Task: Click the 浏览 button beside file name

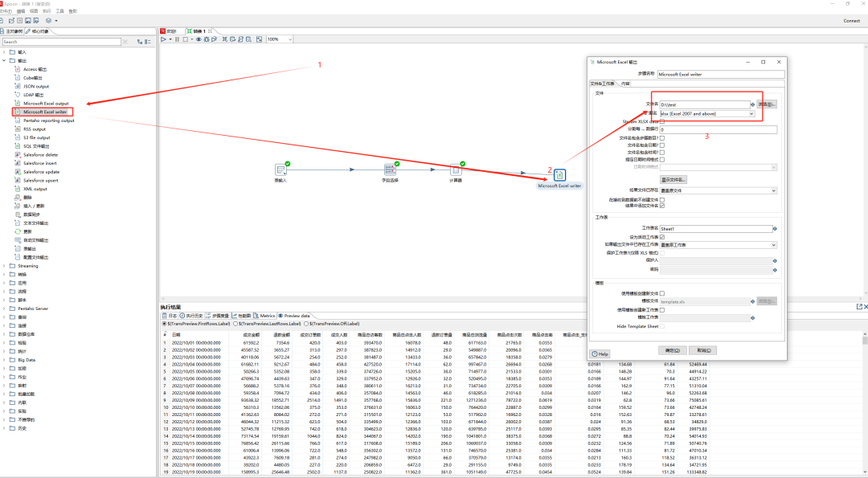Action: click(x=767, y=104)
